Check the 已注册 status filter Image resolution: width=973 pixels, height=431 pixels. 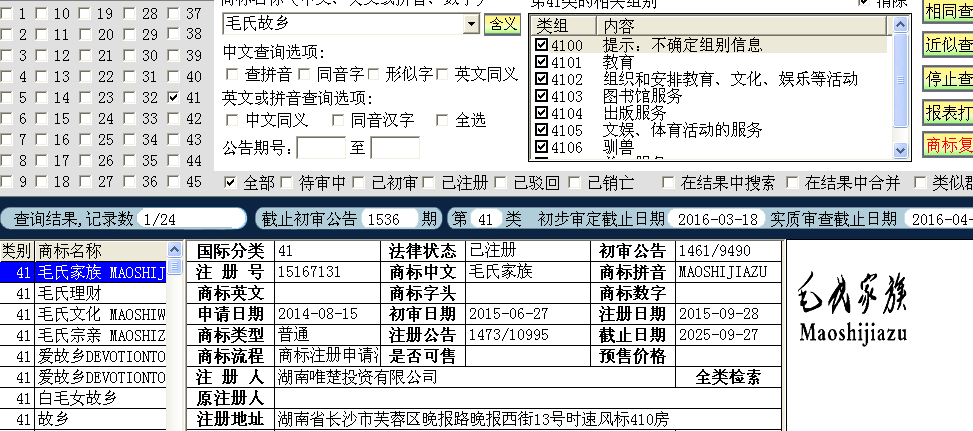coord(429,183)
